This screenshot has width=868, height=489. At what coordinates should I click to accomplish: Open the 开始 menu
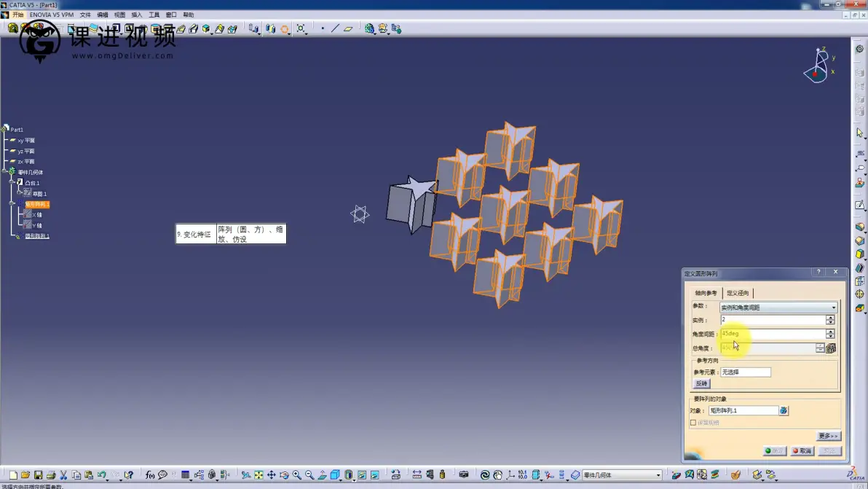click(17, 15)
